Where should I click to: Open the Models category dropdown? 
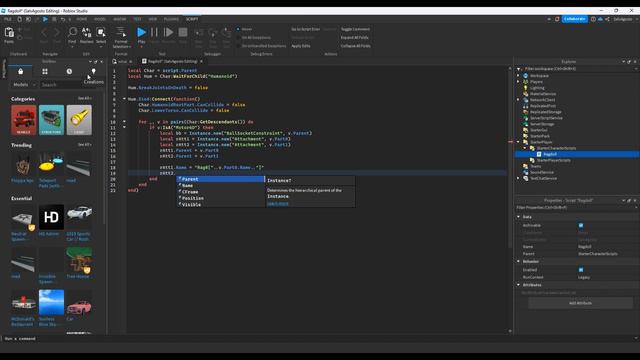tap(24, 85)
